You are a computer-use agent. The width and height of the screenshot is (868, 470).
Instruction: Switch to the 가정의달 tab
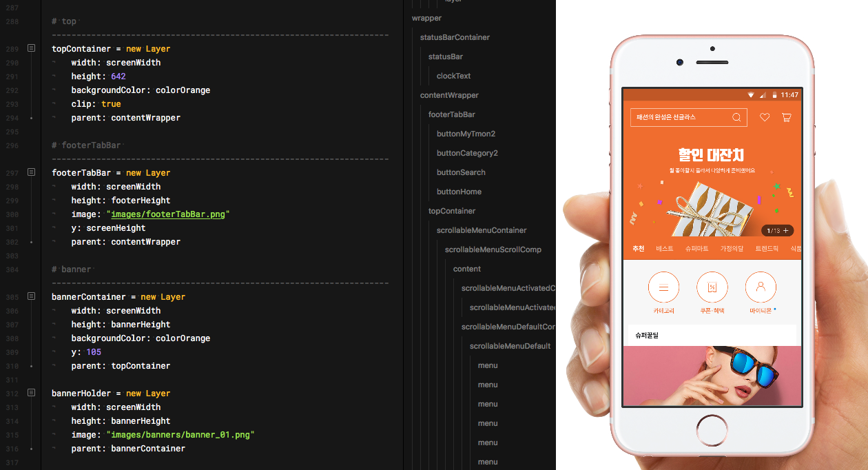click(732, 249)
